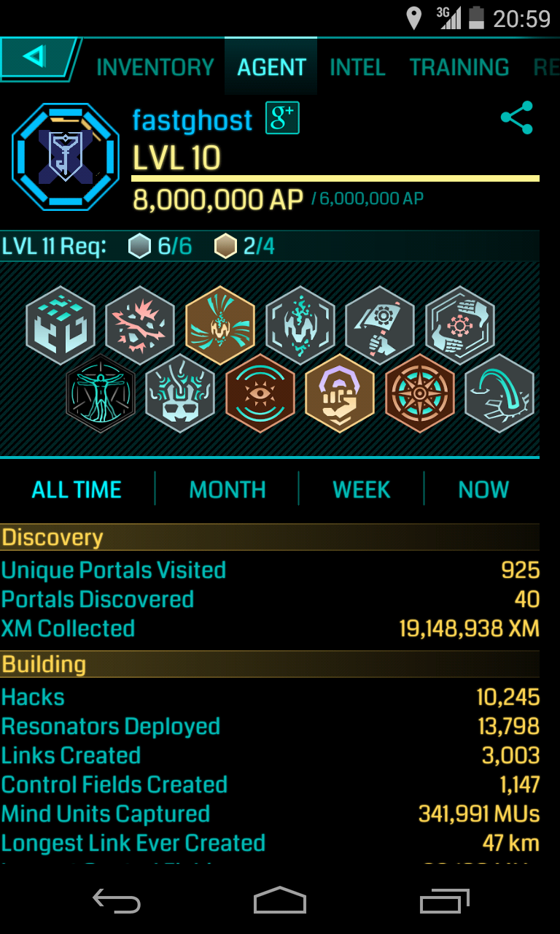Select the NOW stats period
Viewport: 560px width, 934px height.
coord(483,490)
